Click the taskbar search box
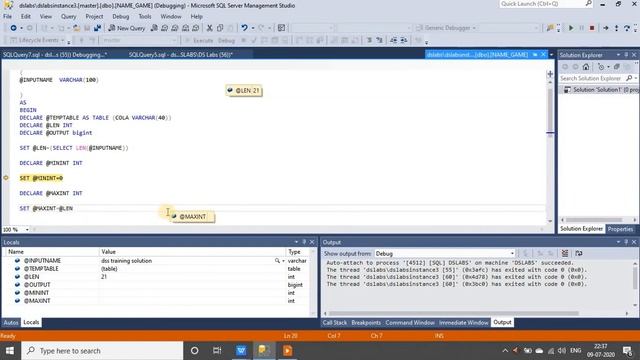This screenshot has width=640, height=360. (102, 351)
